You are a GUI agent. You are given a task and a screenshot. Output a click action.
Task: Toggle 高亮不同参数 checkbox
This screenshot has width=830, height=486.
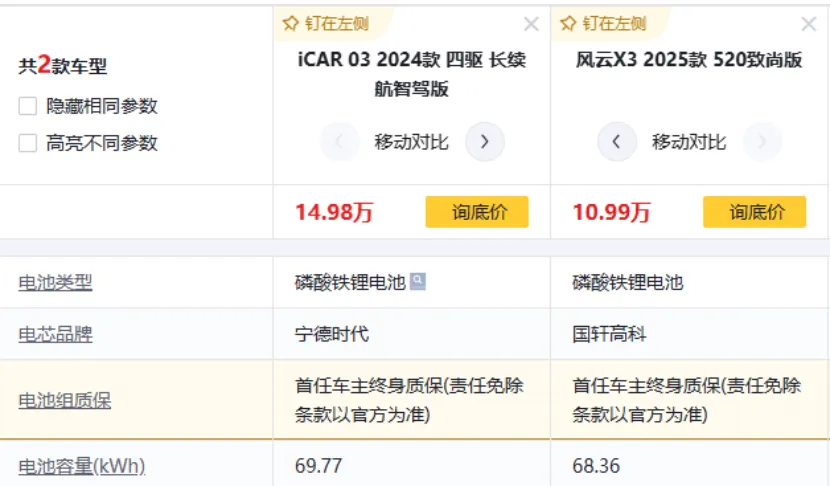(x=28, y=143)
